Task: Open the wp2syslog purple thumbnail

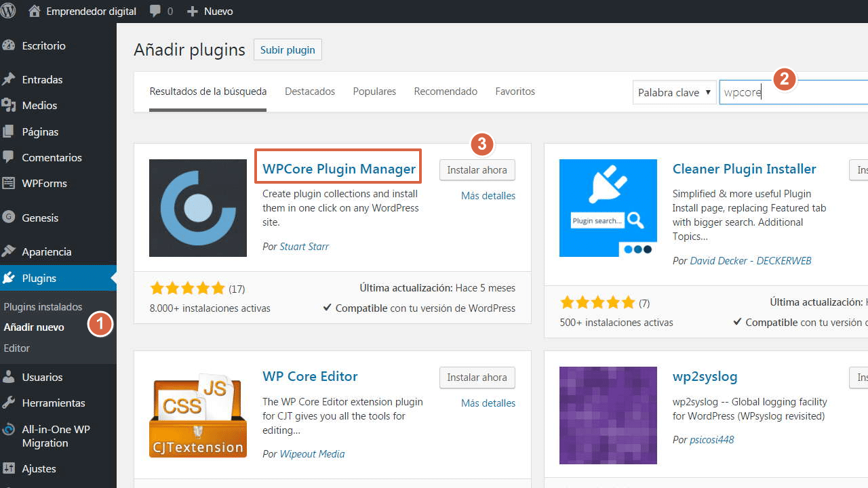Action: click(608, 415)
